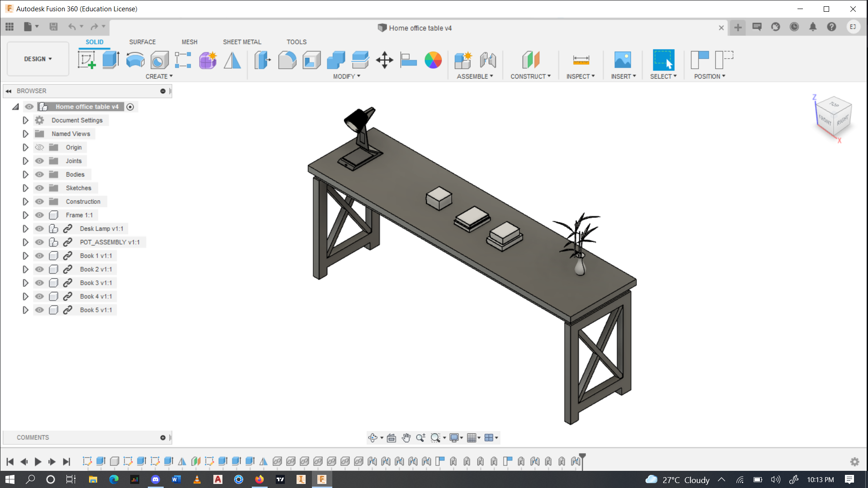
Task: Open the DESIGN workspace dropdown
Action: (38, 59)
